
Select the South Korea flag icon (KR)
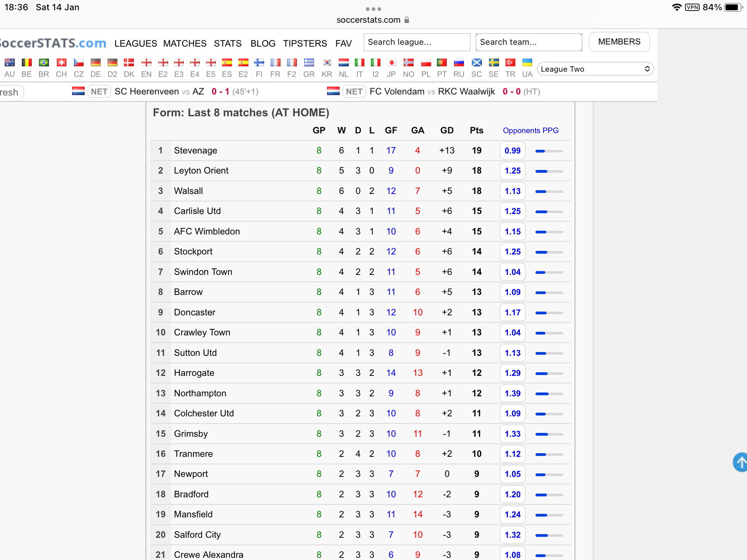327,63
